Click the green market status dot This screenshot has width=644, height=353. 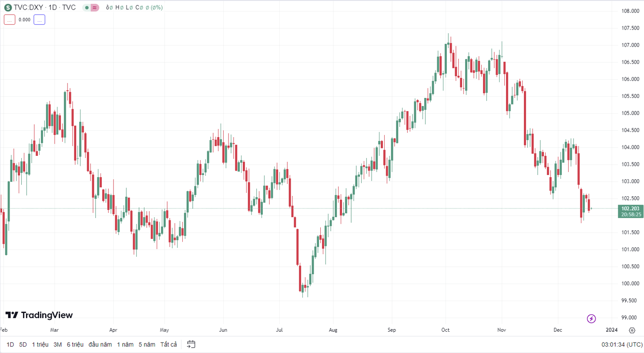click(x=87, y=7)
